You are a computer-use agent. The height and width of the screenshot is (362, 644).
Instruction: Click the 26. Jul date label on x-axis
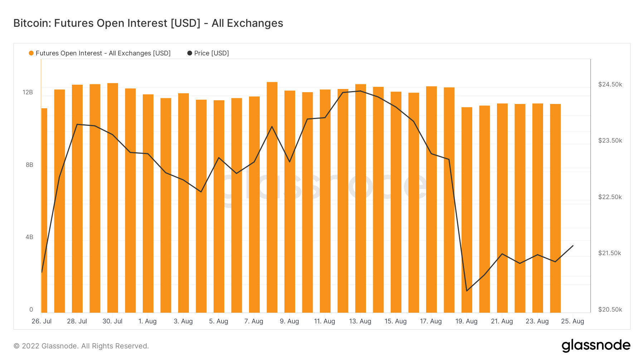(x=42, y=321)
